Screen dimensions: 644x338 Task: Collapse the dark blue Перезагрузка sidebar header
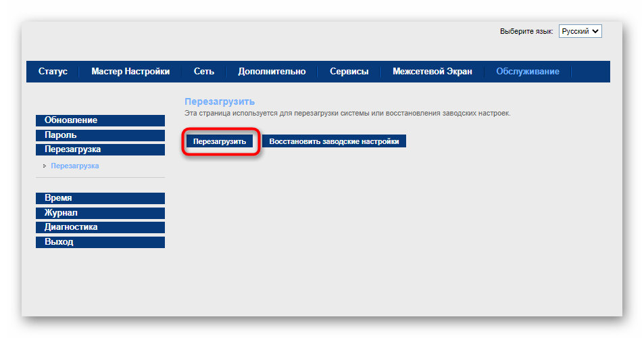point(100,149)
